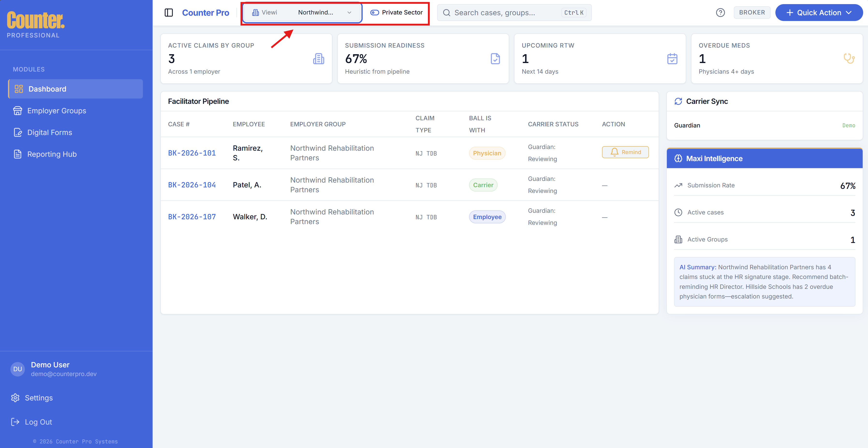Click the Carrier Sync refresh icon
The height and width of the screenshot is (448, 868).
click(678, 101)
